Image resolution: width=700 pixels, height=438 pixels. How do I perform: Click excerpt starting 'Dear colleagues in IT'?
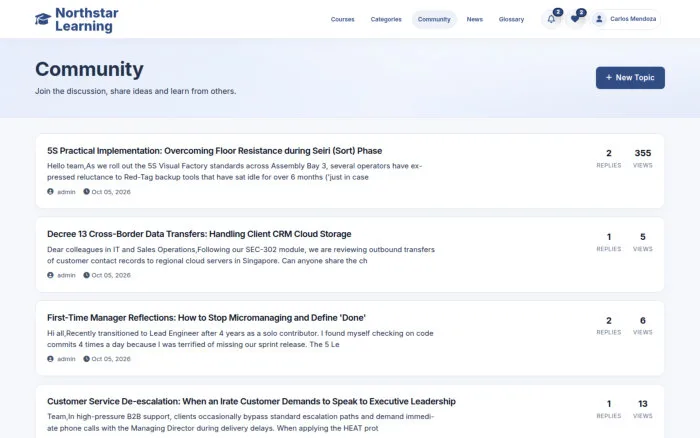(x=241, y=255)
